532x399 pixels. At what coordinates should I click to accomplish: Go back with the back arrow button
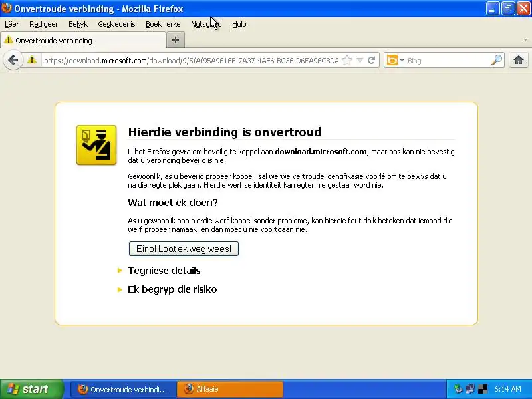tap(13, 61)
